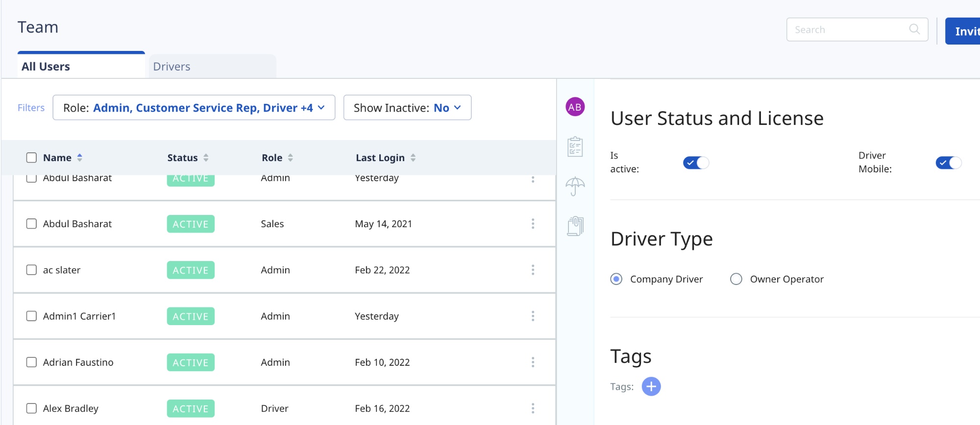Open Abdul Basharat with Sales role
The height and width of the screenshot is (425, 980).
(x=77, y=224)
